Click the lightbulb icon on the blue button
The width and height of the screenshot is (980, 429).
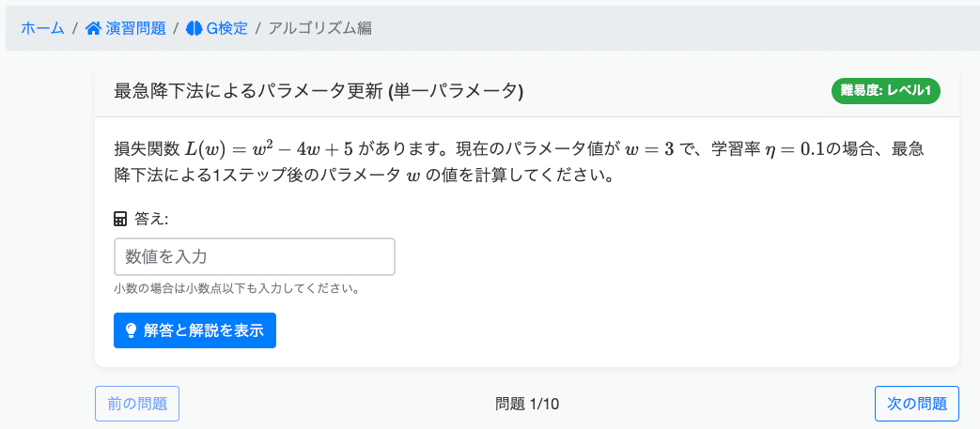pyautogui.click(x=132, y=330)
